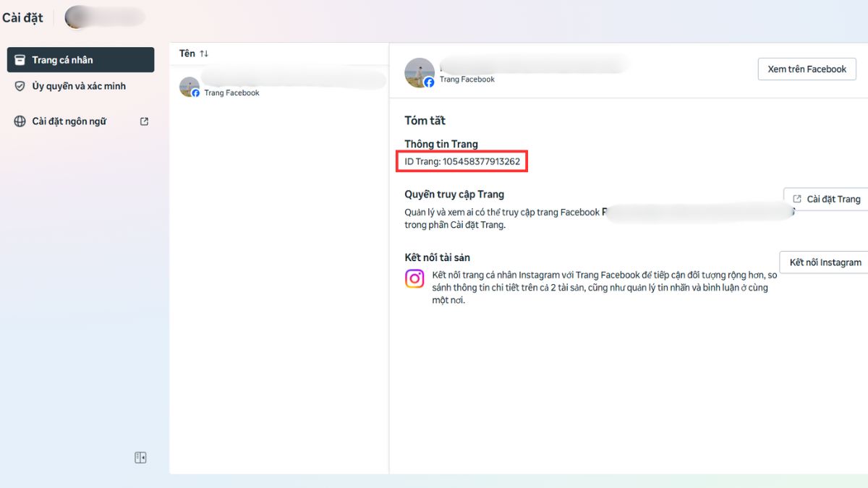Open the Trang cá nhân section
The width and height of the screenshot is (868, 488).
(80, 60)
